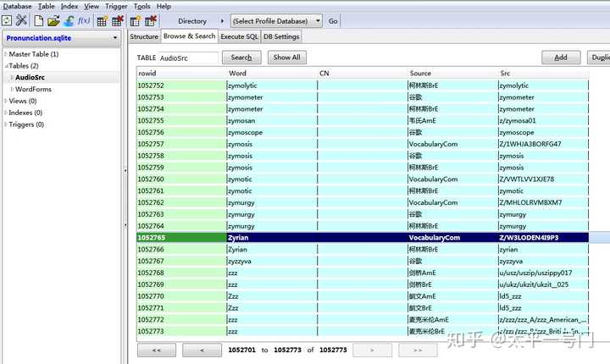The width and height of the screenshot is (610, 364).
Task: Open user-defined functions f(x) icon
Action: tap(84, 20)
